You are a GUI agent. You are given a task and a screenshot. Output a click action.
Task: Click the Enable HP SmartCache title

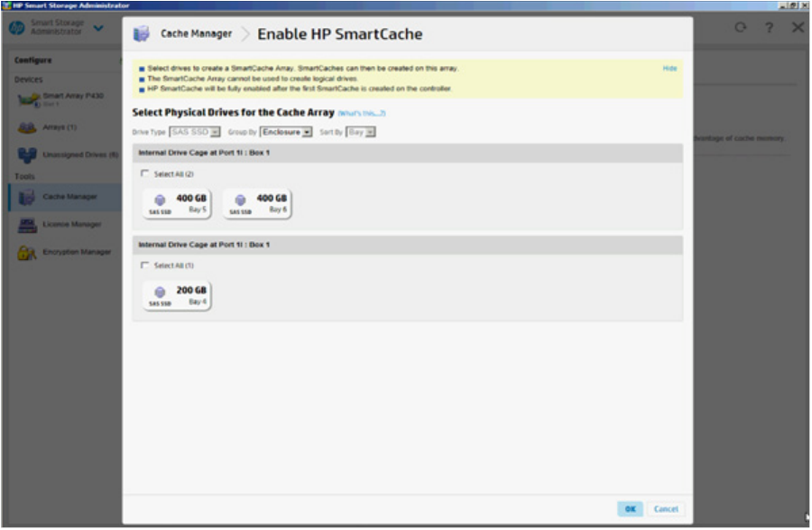click(340, 34)
